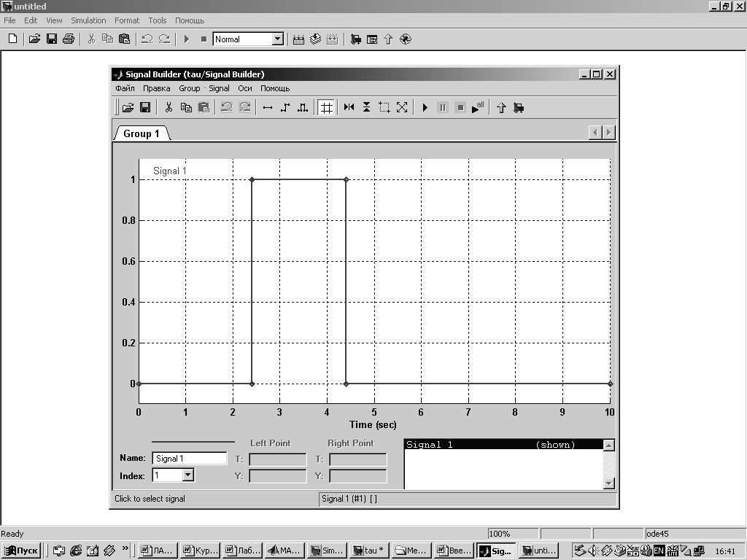Open Tools menu in untitled window
Viewport: 747px width, 560px height.
(x=158, y=20)
